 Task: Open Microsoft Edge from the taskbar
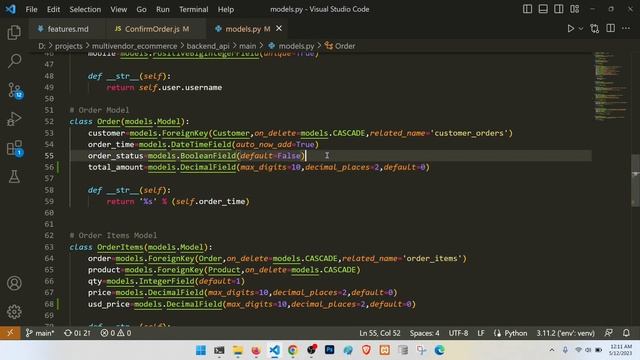[x=440, y=350]
